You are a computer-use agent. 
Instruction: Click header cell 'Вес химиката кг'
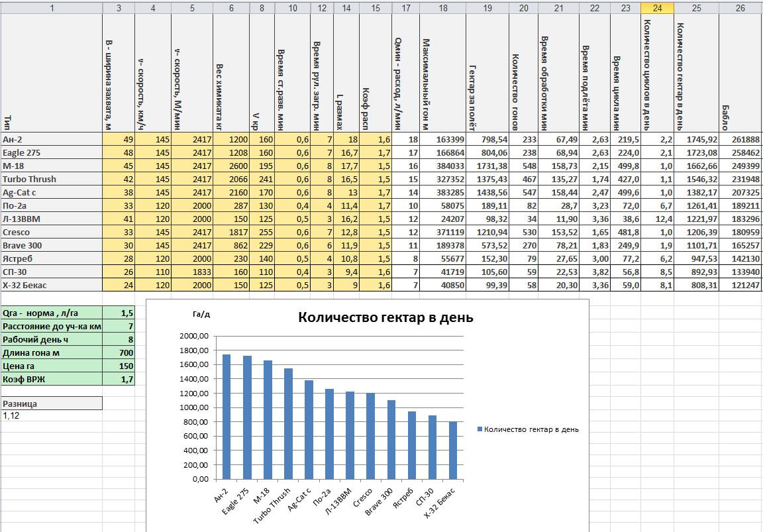[x=231, y=73]
